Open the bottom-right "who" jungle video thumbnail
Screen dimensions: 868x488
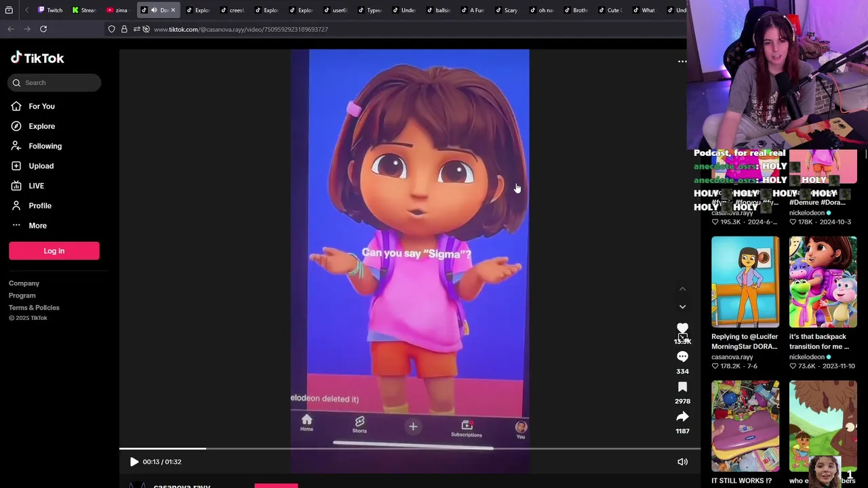click(x=823, y=426)
